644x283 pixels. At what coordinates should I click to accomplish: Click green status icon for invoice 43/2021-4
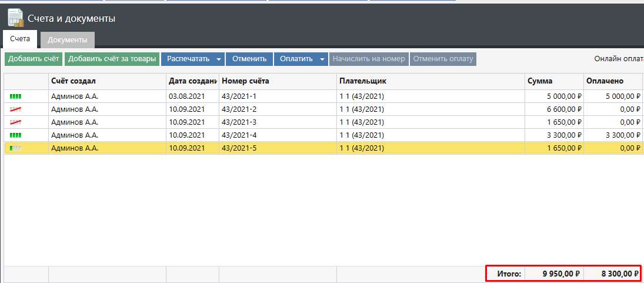[x=16, y=135]
